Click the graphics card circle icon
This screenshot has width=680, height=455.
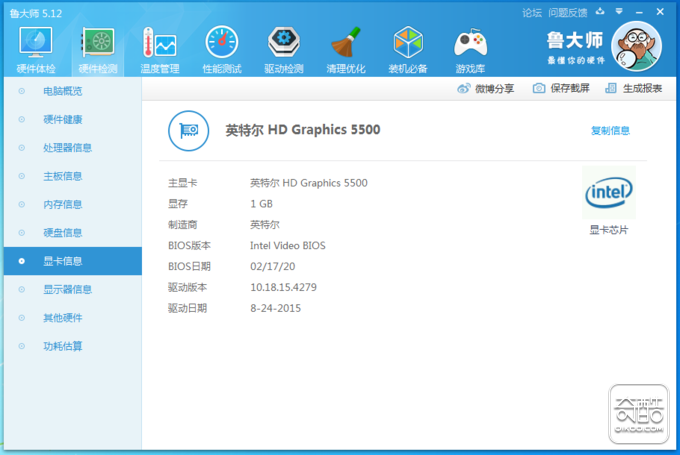[188, 131]
